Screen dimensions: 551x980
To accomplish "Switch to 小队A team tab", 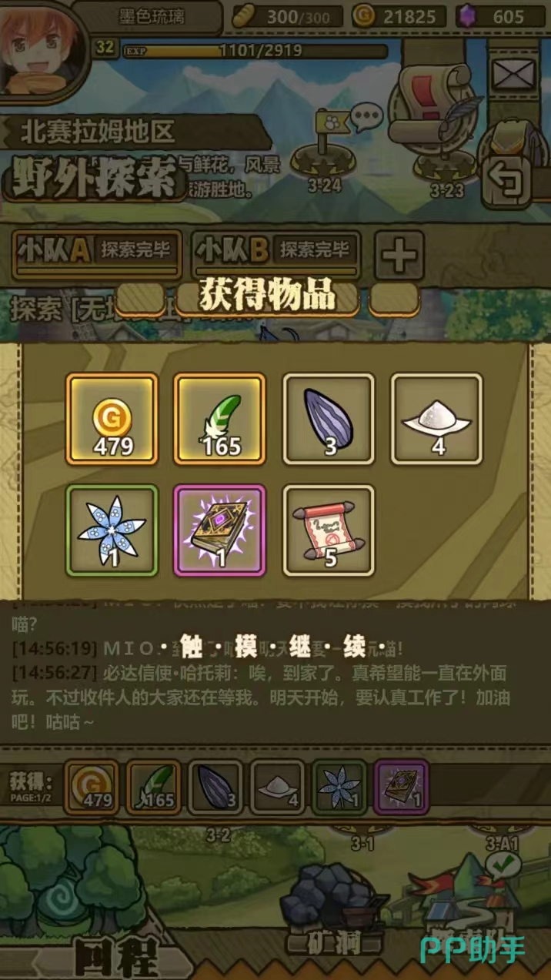I will click(97, 253).
